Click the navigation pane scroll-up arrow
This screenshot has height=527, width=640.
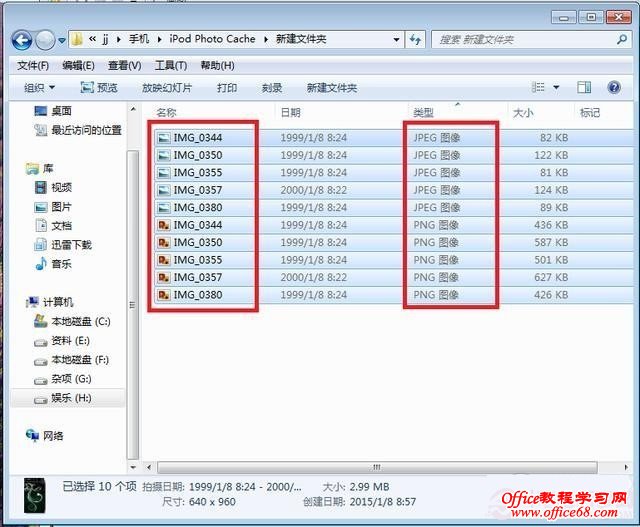[133, 109]
